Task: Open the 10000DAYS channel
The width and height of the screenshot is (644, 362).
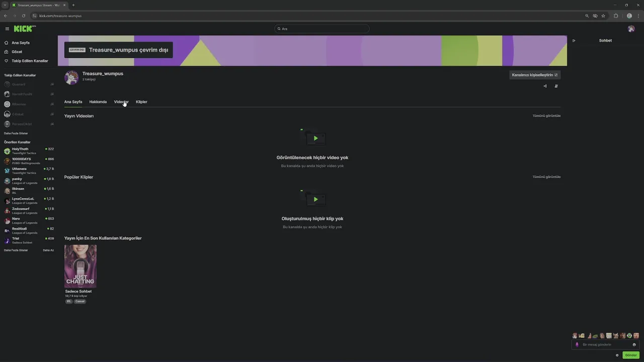Action: (29, 161)
